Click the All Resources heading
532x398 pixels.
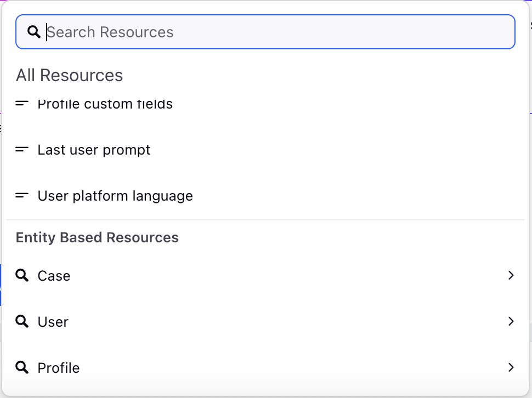point(69,75)
